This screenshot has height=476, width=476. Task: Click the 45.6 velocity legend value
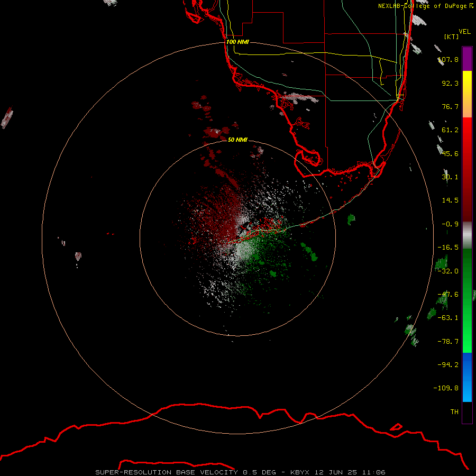point(450,153)
